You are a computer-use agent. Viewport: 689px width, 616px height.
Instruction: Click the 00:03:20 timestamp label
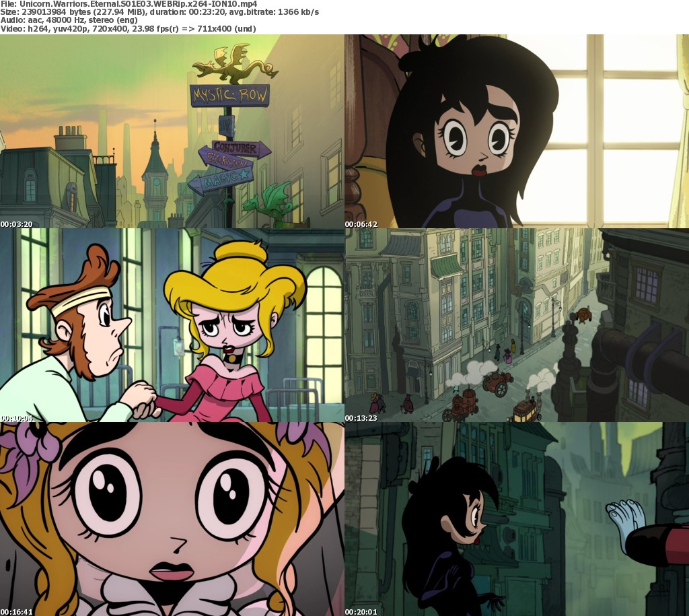[x=17, y=224]
